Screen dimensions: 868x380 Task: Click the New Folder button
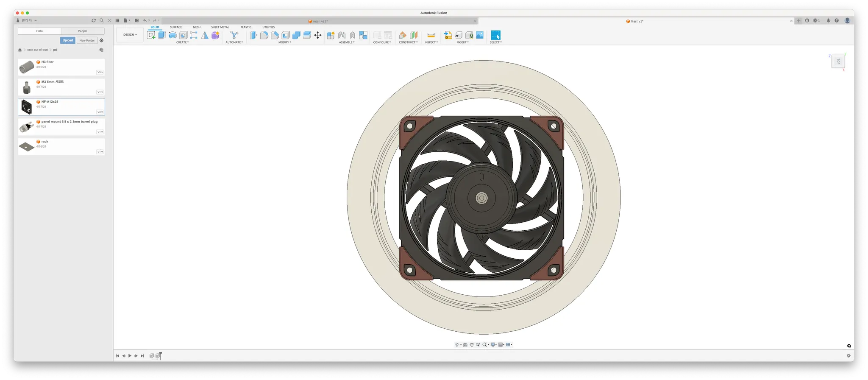point(87,40)
